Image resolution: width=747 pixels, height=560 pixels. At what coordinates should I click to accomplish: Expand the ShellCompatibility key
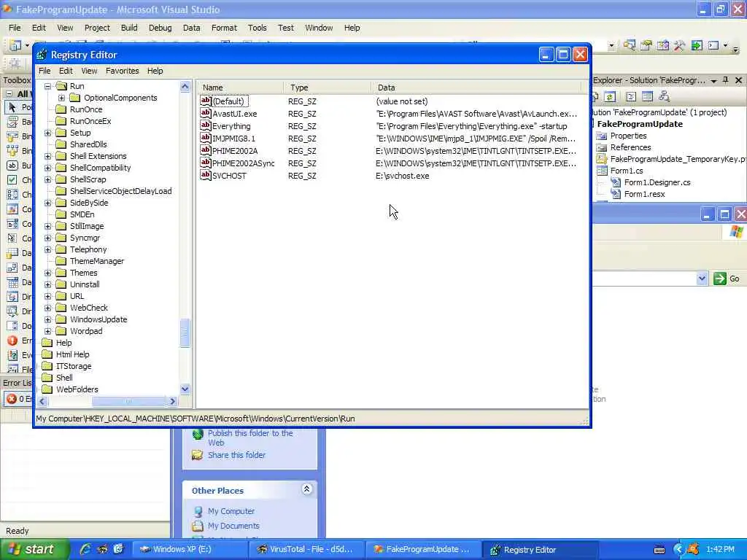pos(47,168)
